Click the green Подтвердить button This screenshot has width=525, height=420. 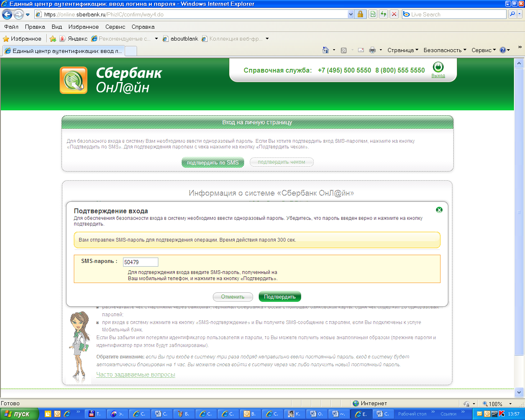click(280, 297)
